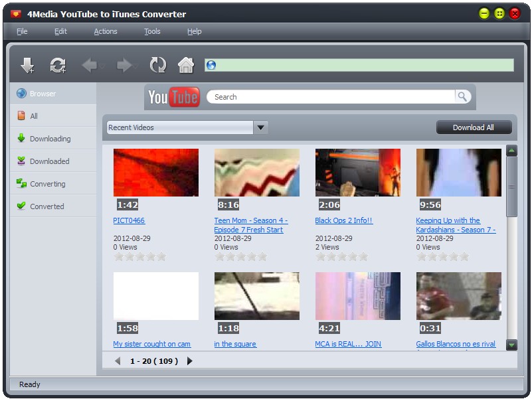This screenshot has width=532, height=399.
Task: Open the Actions menu
Action: coord(106,31)
